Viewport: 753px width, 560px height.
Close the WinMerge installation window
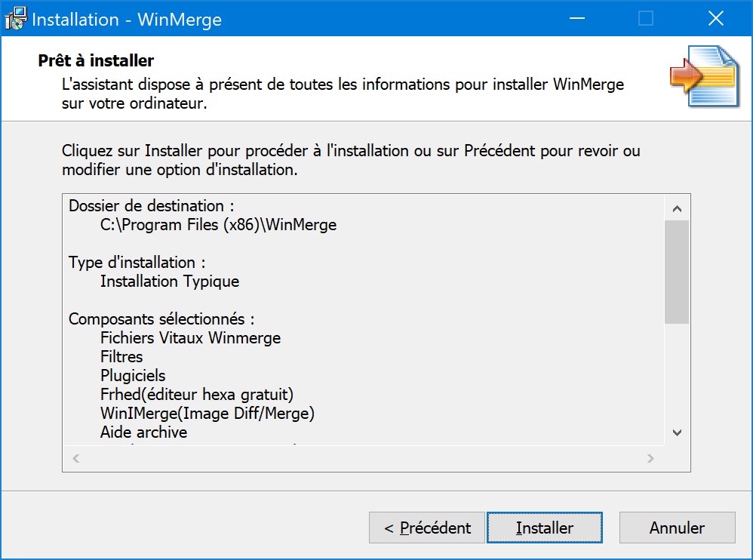tap(715, 19)
